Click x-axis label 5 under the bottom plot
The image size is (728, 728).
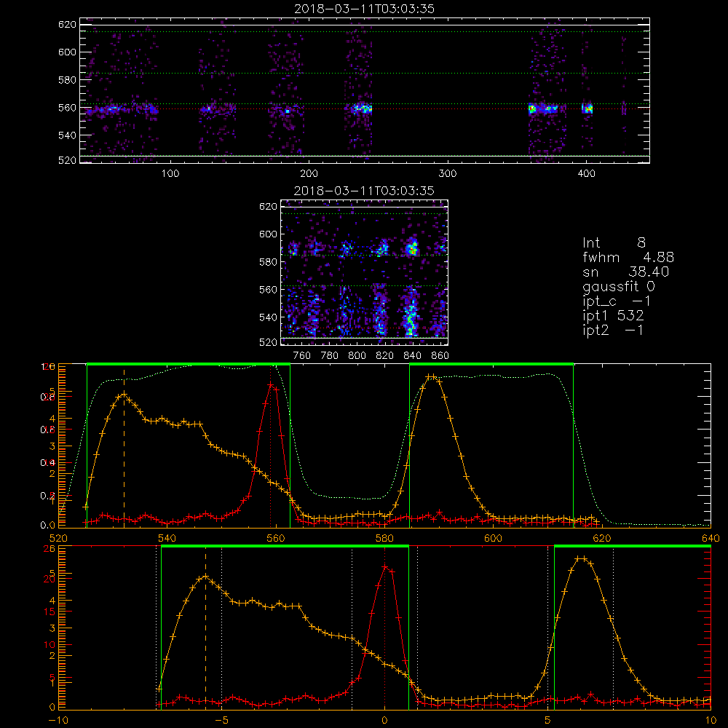click(x=547, y=721)
